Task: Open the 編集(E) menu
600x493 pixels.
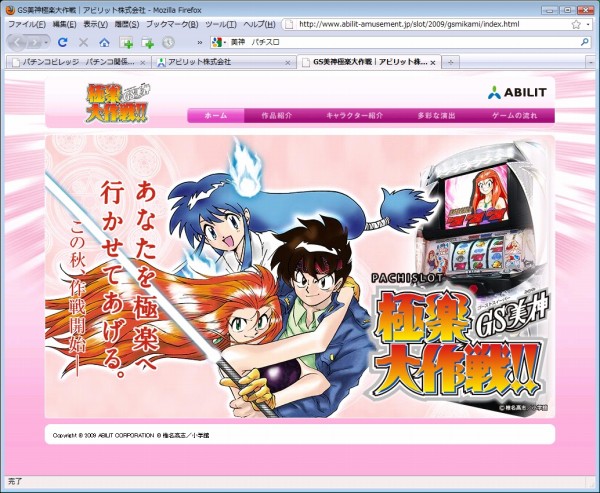Action: (64, 24)
